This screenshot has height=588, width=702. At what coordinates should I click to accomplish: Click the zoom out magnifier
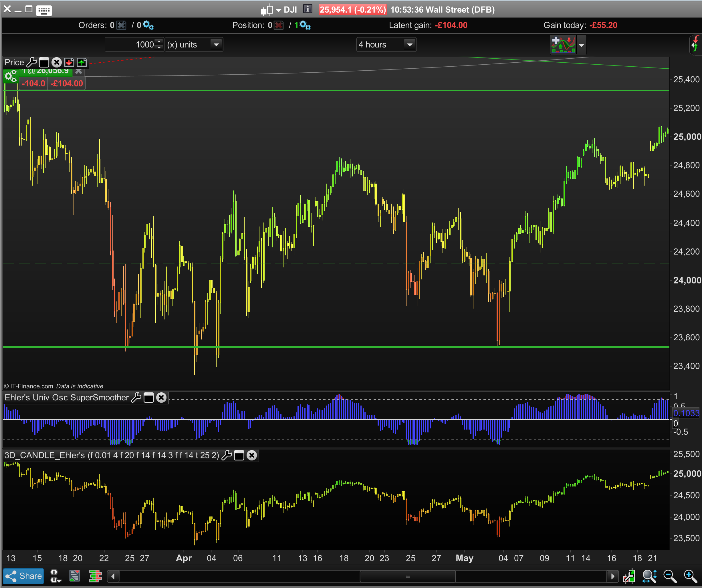[x=670, y=576]
